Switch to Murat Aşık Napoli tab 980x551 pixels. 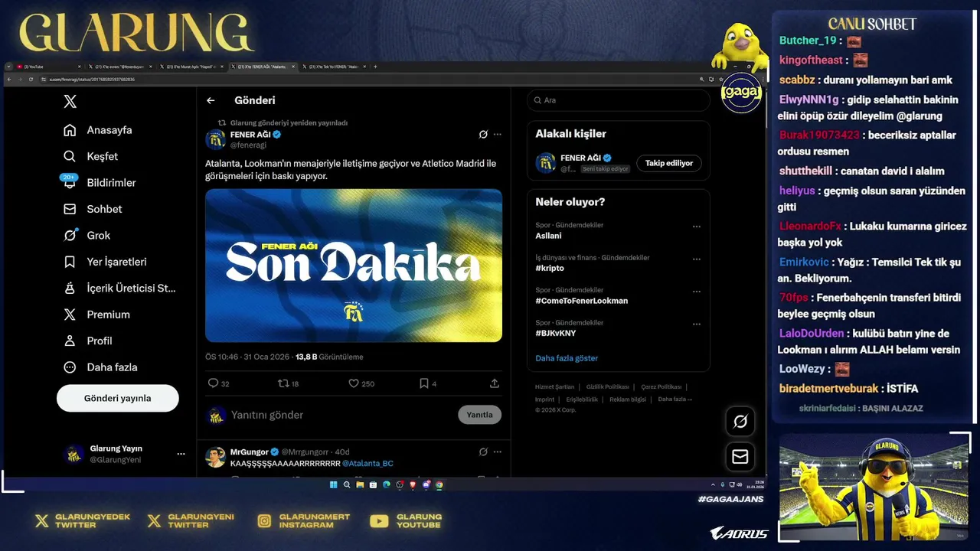pos(191,67)
